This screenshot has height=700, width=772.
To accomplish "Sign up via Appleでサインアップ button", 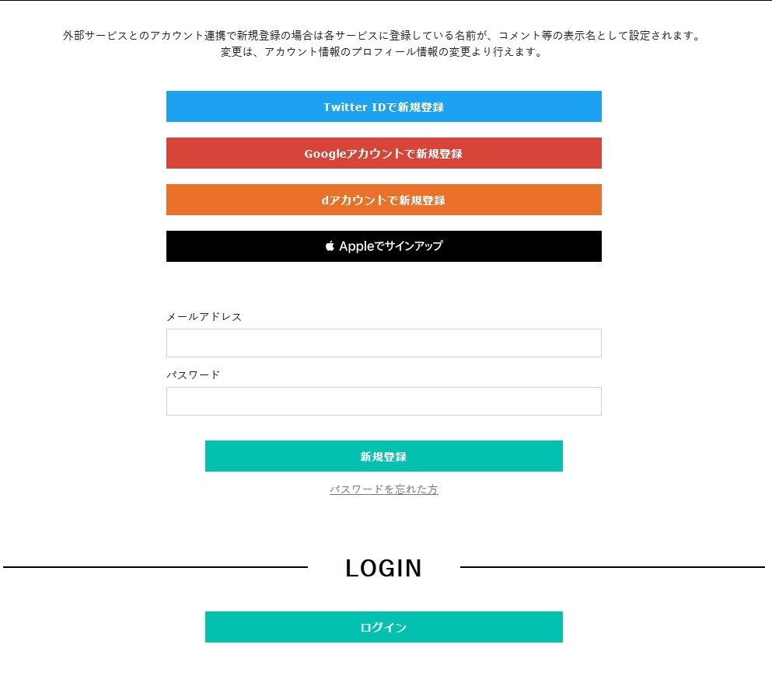I will pyautogui.click(x=383, y=246).
